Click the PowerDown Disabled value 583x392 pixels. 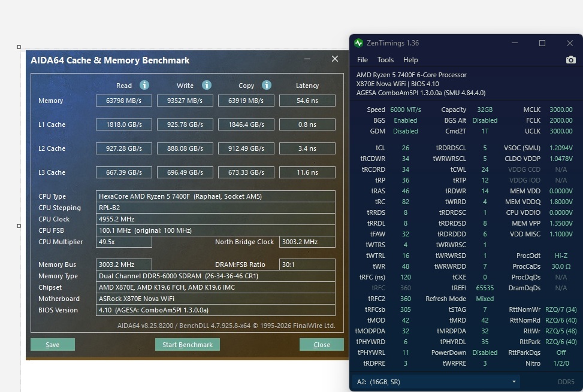[x=485, y=353]
